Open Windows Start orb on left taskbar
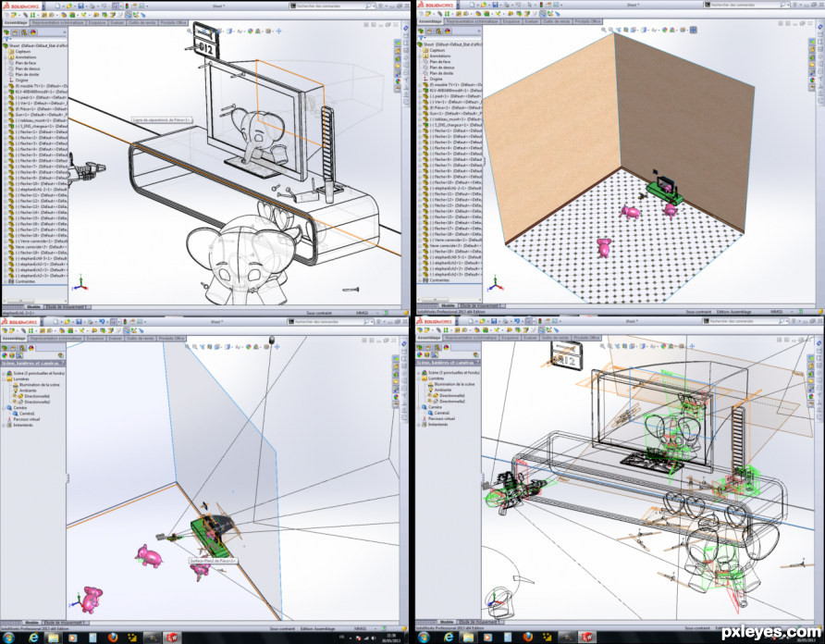 [9, 638]
